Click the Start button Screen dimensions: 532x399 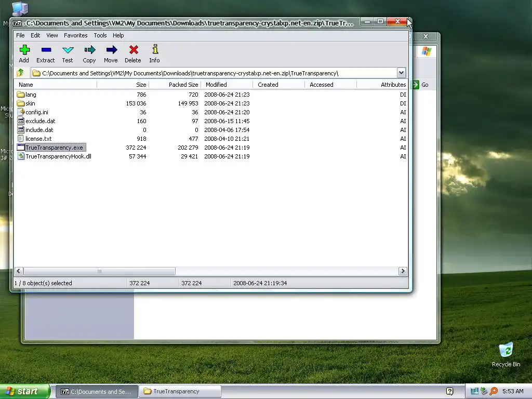pyautogui.click(x=25, y=391)
